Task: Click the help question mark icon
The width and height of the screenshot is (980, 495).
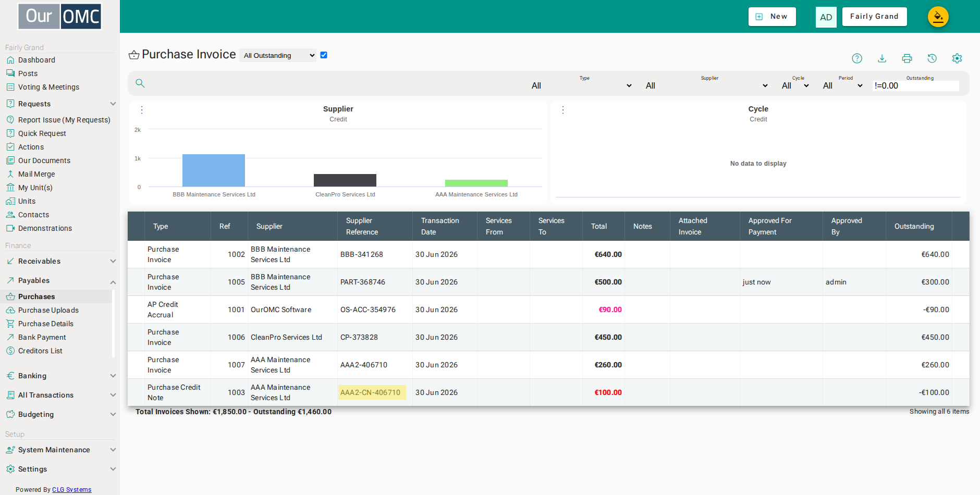Action: (x=857, y=58)
